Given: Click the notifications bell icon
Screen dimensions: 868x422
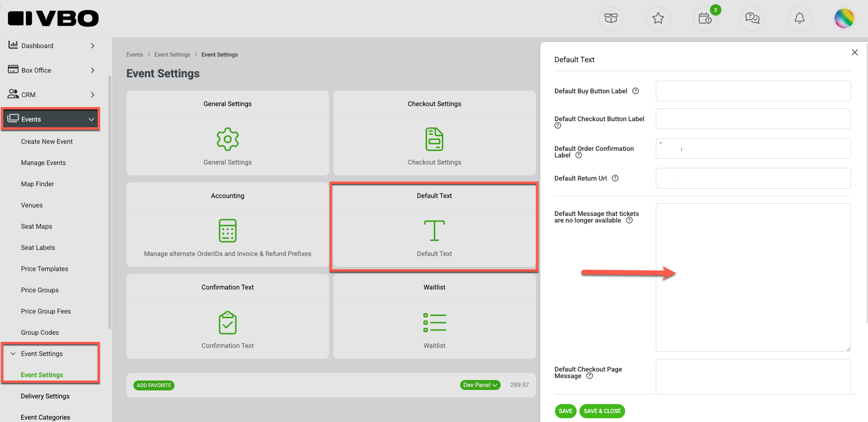Looking at the screenshot, I should click(800, 18).
